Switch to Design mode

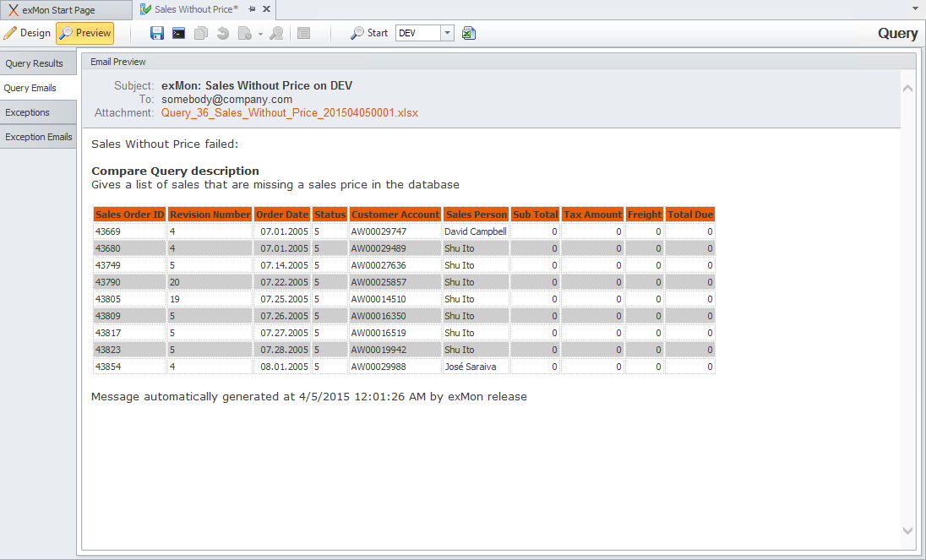pos(27,33)
